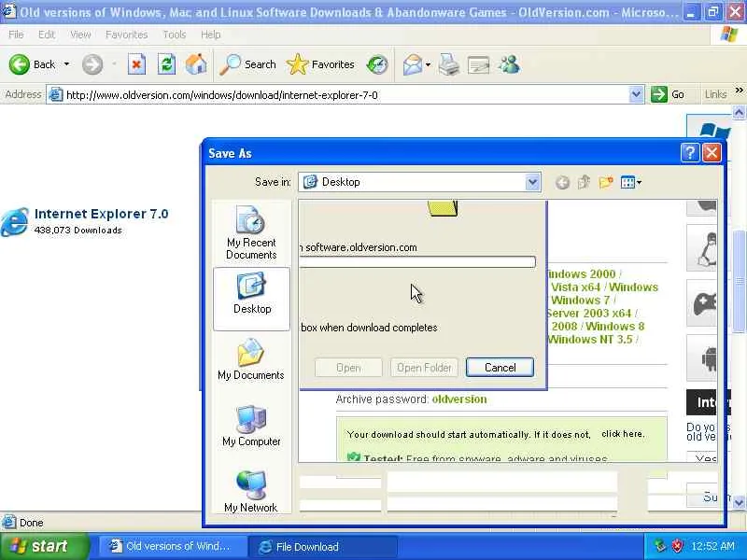Viewport: 747px width, 560px height.
Task: Switch to File Download taskbar item
Action: click(x=322, y=547)
